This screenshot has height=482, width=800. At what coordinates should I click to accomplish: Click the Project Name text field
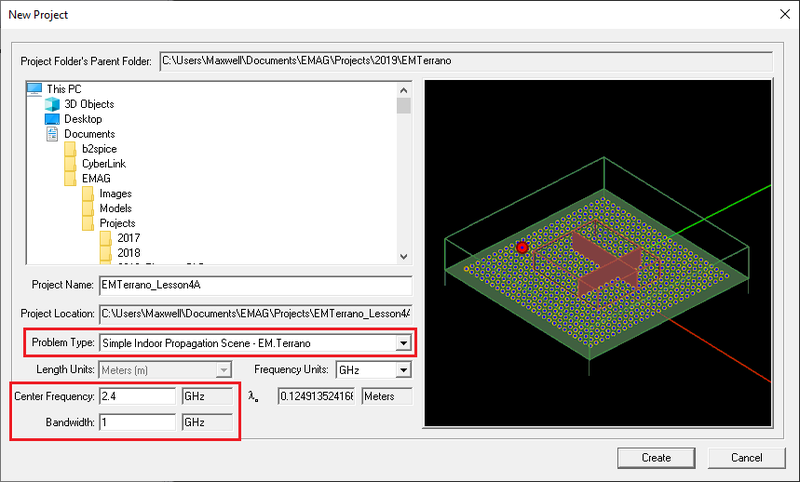tap(255, 286)
